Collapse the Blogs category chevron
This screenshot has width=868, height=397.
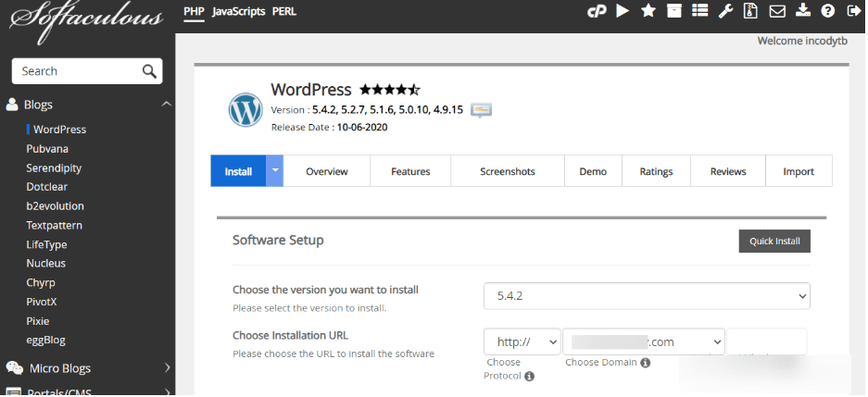[166, 104]
